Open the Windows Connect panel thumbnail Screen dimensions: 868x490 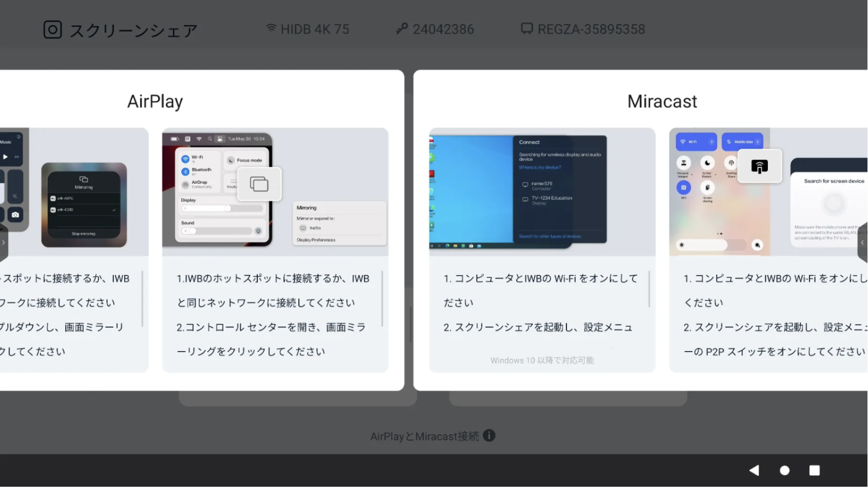pyautogui.click(x=542, y=192)
